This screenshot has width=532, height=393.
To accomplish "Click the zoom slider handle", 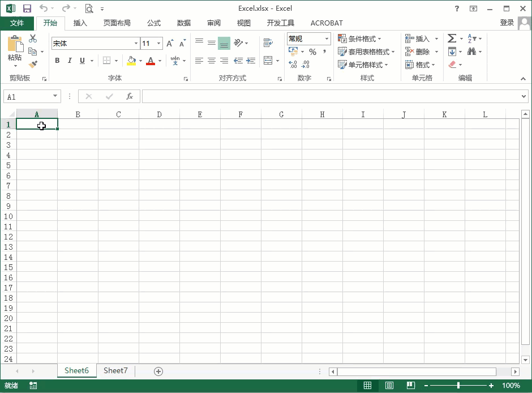I will [458, 385].
